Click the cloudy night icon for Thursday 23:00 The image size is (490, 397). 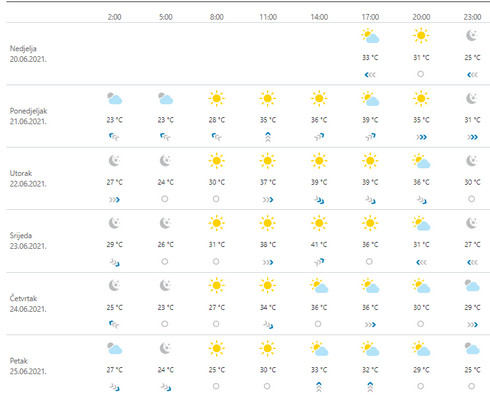[x=472, y=285]
